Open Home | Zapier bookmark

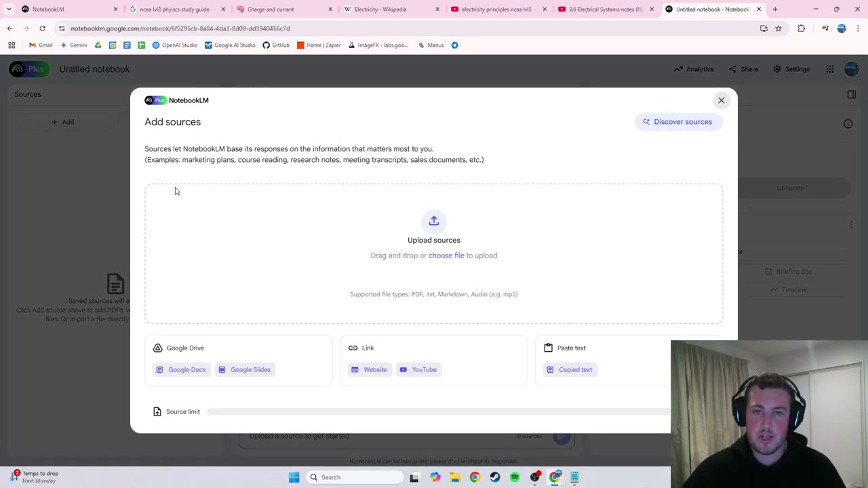(x=319, y=45)
